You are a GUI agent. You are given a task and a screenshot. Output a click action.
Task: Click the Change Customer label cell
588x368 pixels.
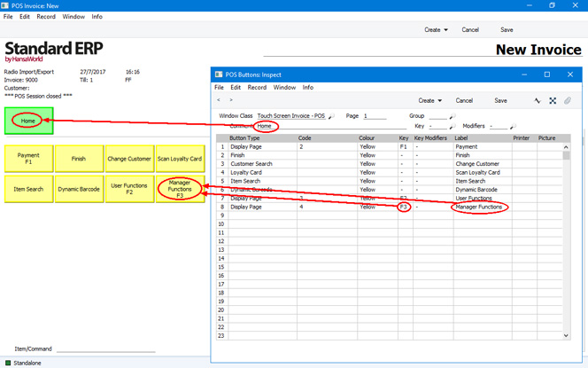[483, 164]
